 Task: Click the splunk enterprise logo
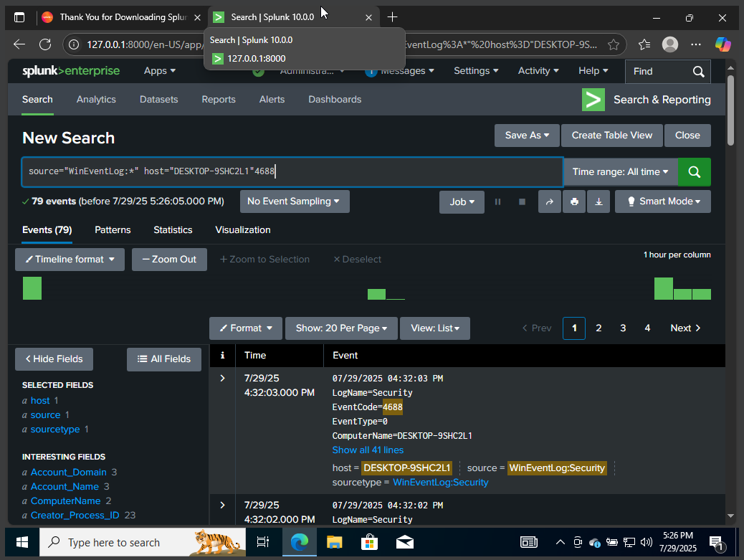point(71,71)
